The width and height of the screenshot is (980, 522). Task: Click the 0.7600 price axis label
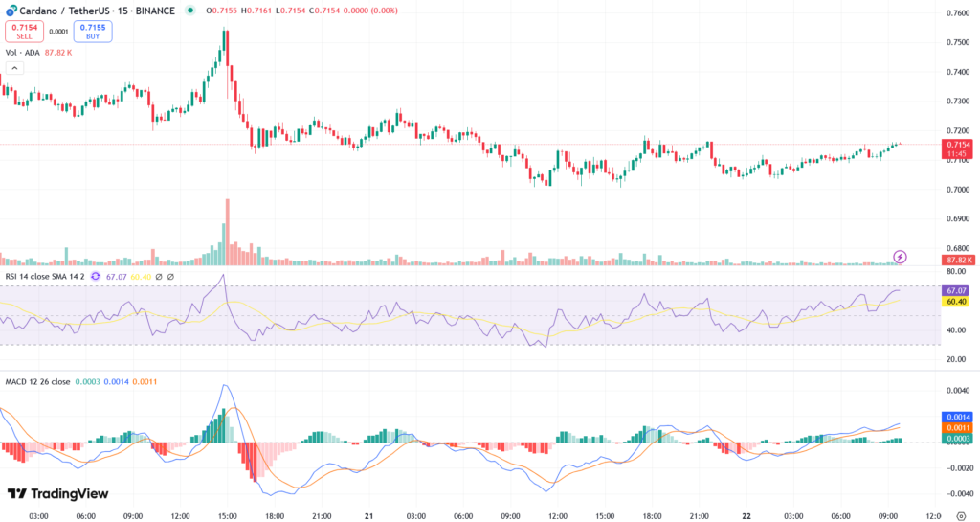pyautogui.click(x=958, y=13)
